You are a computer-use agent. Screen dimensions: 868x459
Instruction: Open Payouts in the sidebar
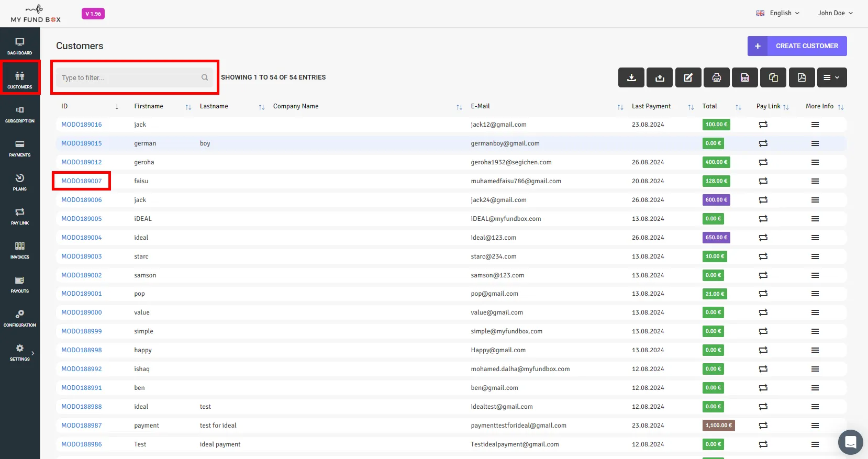coord(20,285)
